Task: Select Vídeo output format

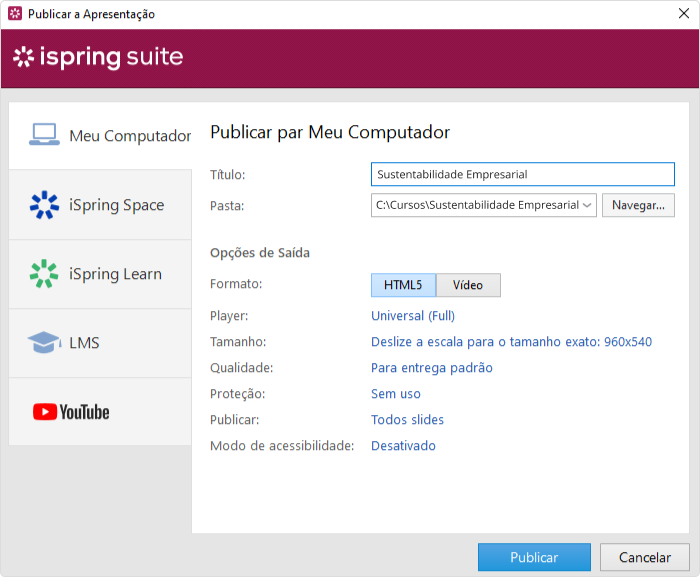Action: click(468, 285)
